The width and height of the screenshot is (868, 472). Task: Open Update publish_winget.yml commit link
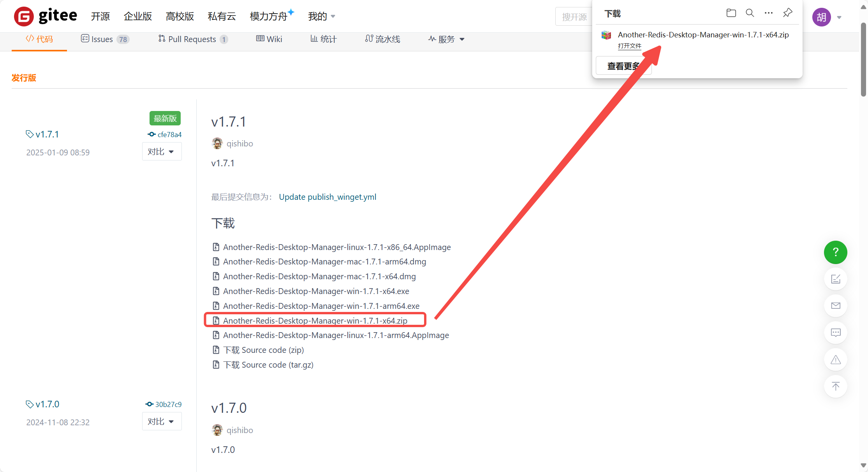click(x=327, y=197)
